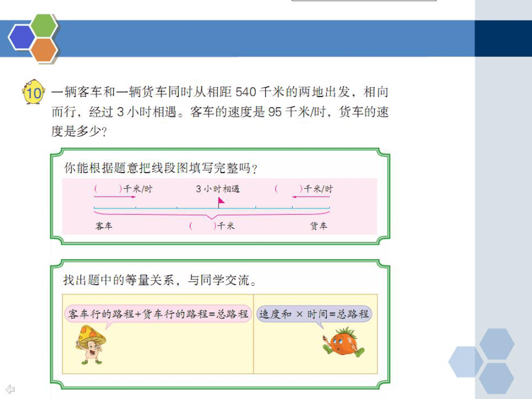Click the '3 小时相遇' label
The height and width of the screenshot is (399, 532).
coord(218,189)
